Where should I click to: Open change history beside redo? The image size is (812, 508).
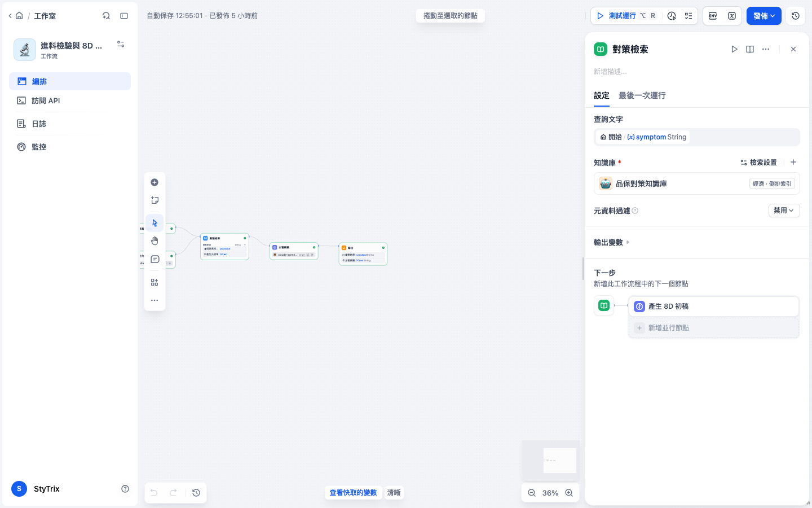pyautogui.click(x=196, y=493)
